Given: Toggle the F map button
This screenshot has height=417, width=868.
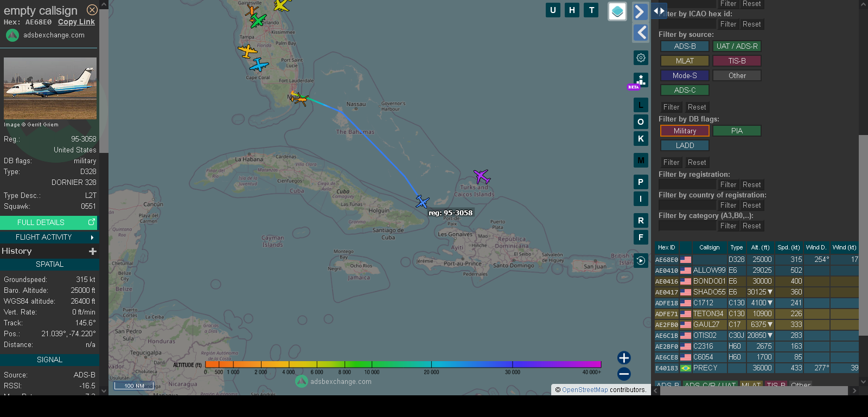Looking at the screenshot, I should [641, 238].
